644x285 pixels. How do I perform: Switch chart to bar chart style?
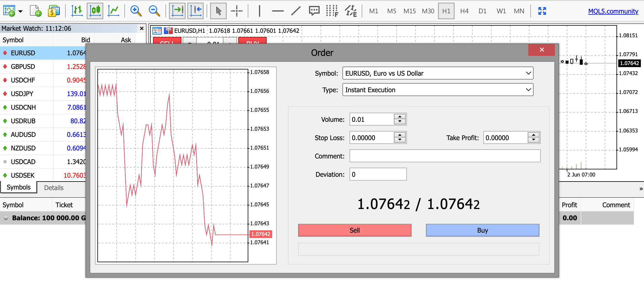pos(77,11)
